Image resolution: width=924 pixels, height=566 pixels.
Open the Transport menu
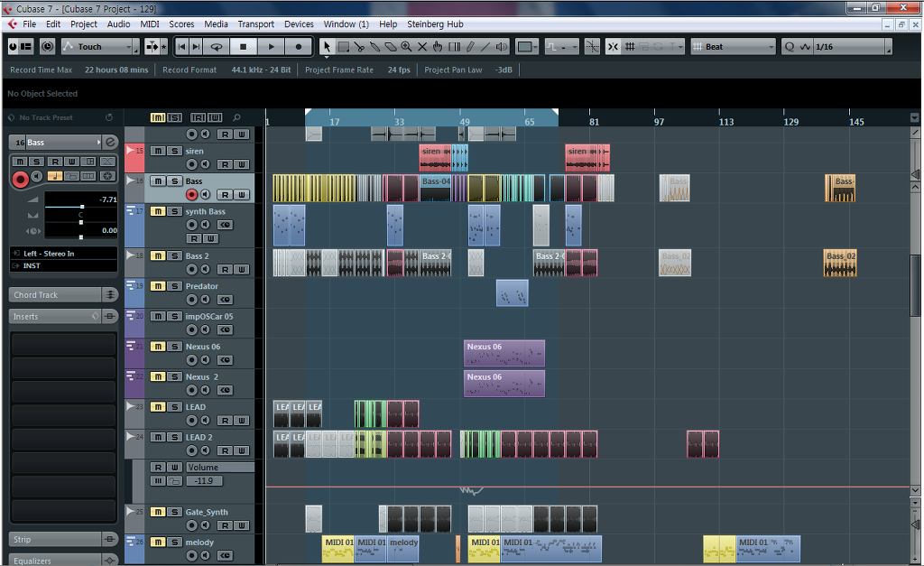255,24
